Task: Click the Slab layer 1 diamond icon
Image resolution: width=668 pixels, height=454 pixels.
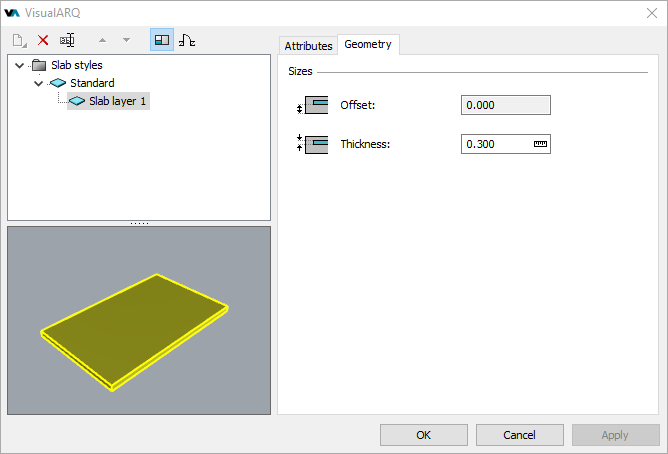Action: (77, 101)
